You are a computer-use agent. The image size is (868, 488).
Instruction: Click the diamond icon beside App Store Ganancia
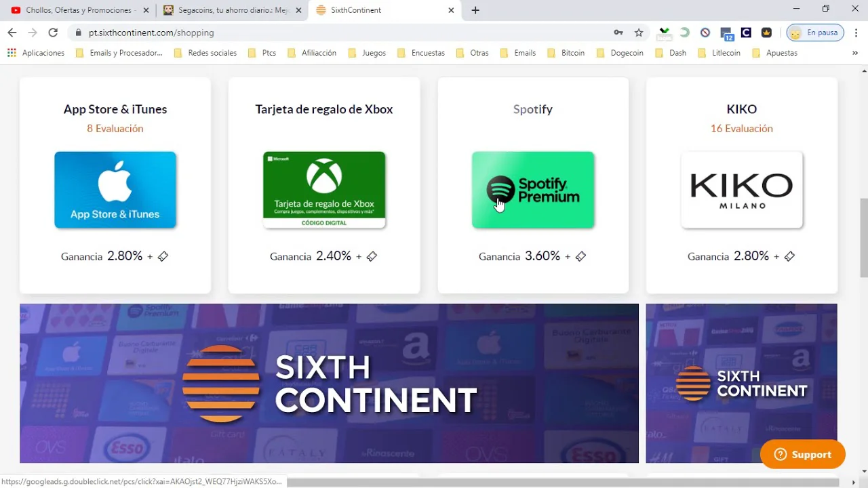(163, 256)
